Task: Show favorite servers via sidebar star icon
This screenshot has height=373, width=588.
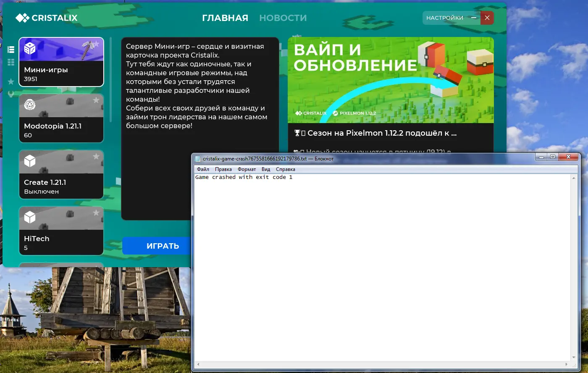Action: click(11, 81)
